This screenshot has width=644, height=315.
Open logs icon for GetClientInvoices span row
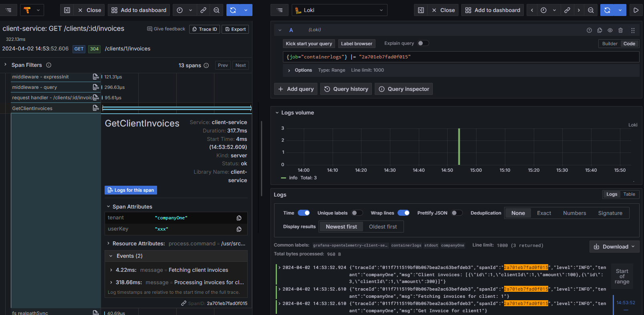click(96, 108)
